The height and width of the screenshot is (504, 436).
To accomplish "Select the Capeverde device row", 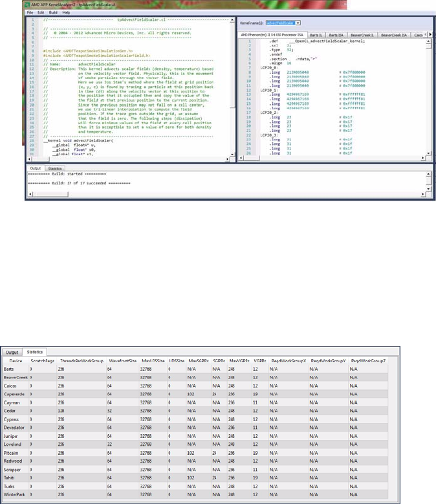I will [195, 394].
